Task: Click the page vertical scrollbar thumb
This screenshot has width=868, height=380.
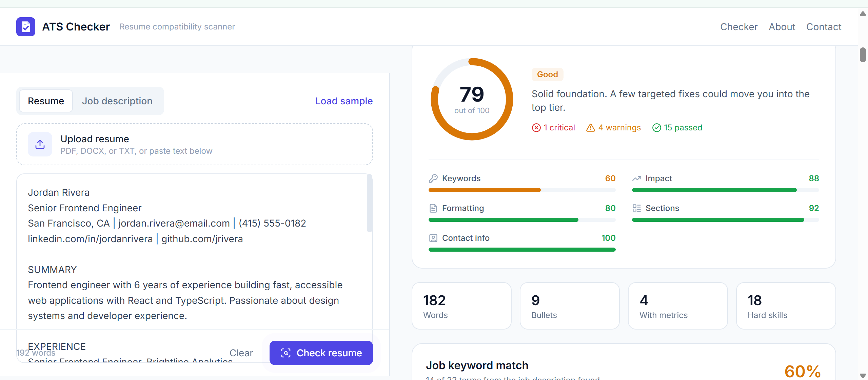Action: pyautogui.click(x=863, y=55)
